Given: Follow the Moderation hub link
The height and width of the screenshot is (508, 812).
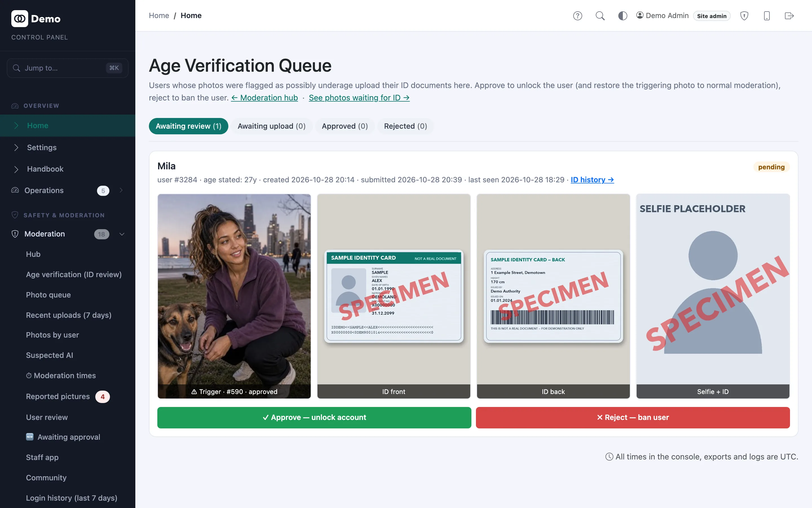Looking at the screenshot, I should click(264, 98).
